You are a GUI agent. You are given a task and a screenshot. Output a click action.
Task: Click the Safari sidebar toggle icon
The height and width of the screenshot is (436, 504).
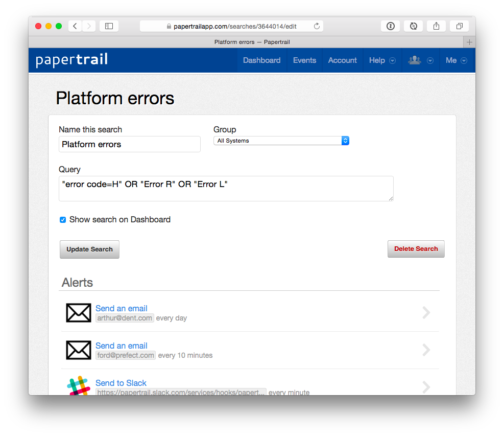pos(109,26)
